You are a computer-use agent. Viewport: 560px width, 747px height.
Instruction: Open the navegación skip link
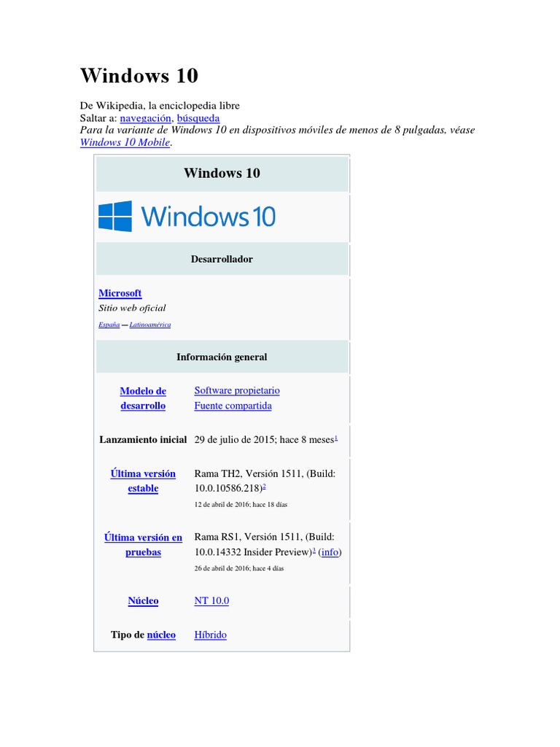click(145, 118)
